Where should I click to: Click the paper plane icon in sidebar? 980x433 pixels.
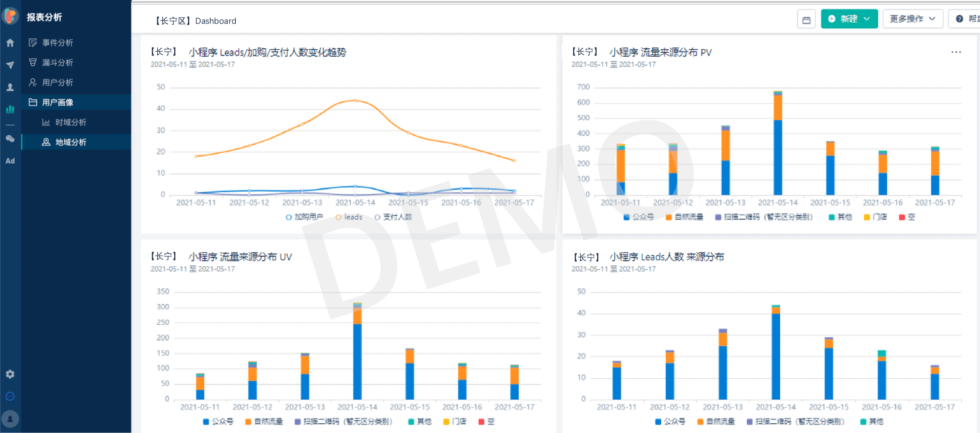[x=10, y=65]
